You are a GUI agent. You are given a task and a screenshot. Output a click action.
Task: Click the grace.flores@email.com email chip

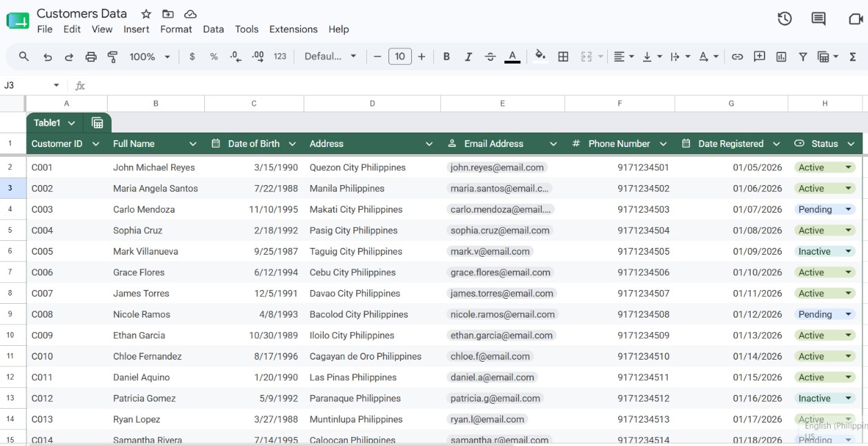[500, 272]
